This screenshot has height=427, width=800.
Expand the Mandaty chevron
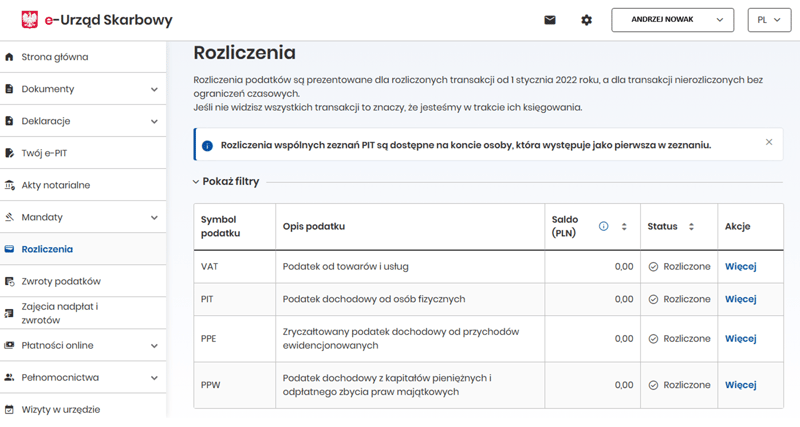point(154,218)
